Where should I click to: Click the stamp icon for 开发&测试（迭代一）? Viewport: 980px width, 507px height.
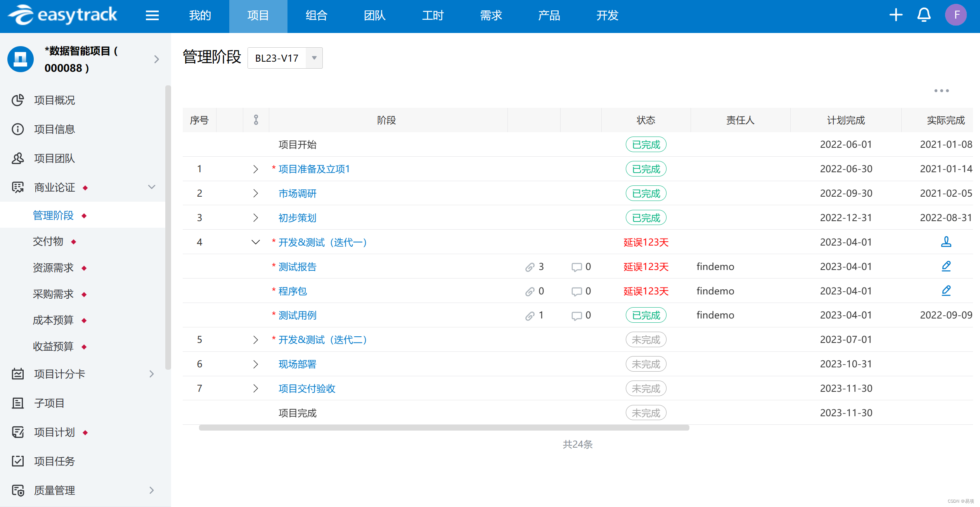946,242
